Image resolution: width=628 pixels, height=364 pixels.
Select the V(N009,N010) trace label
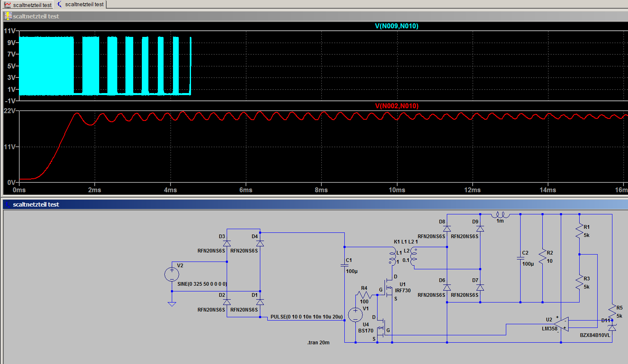[396, 26]
